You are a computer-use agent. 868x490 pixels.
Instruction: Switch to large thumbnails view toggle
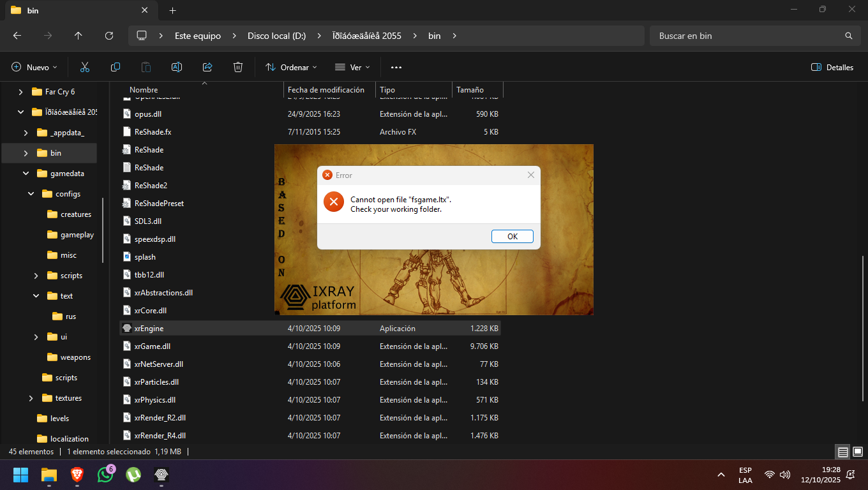point(858,452)
